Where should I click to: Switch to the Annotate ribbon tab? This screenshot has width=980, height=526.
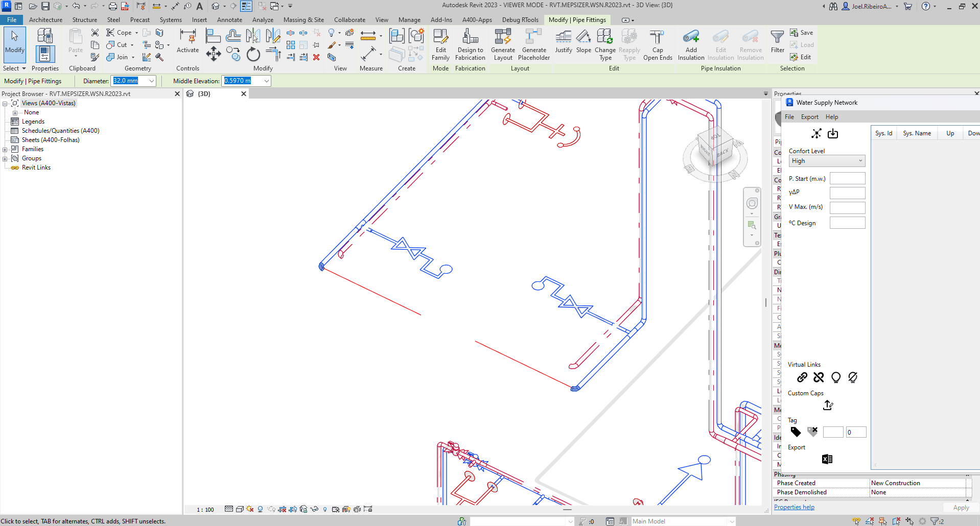229,20
